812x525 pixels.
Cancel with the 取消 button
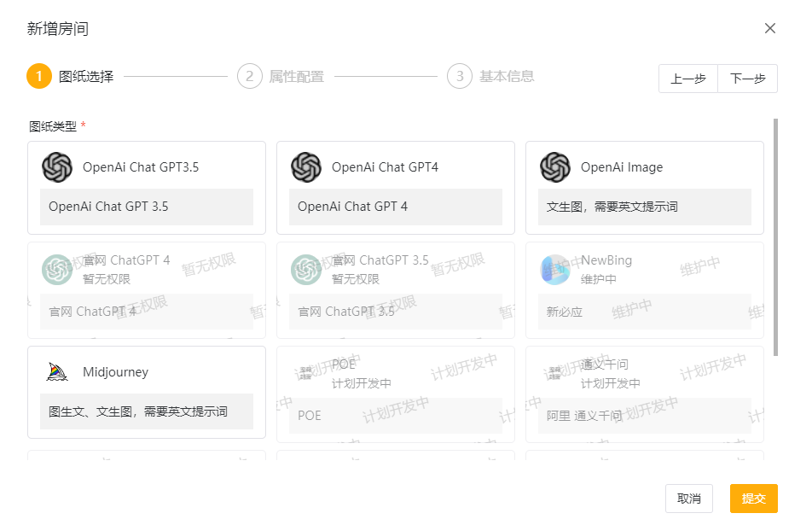click(689, 499)
